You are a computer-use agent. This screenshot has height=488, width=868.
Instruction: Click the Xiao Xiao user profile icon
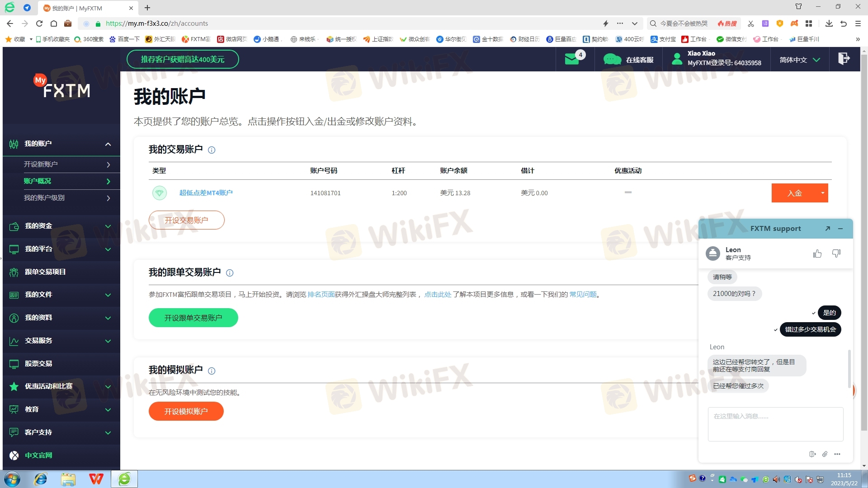point(677,59)
